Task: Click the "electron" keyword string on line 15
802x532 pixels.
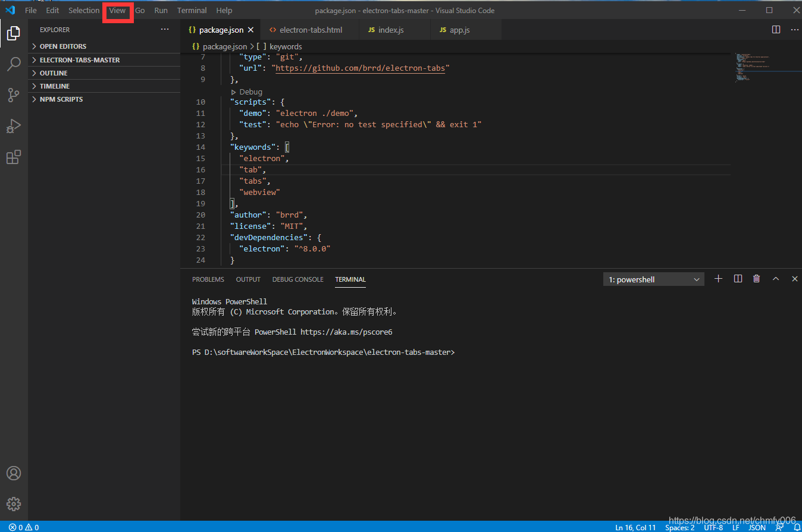Action: coord(262,158)
